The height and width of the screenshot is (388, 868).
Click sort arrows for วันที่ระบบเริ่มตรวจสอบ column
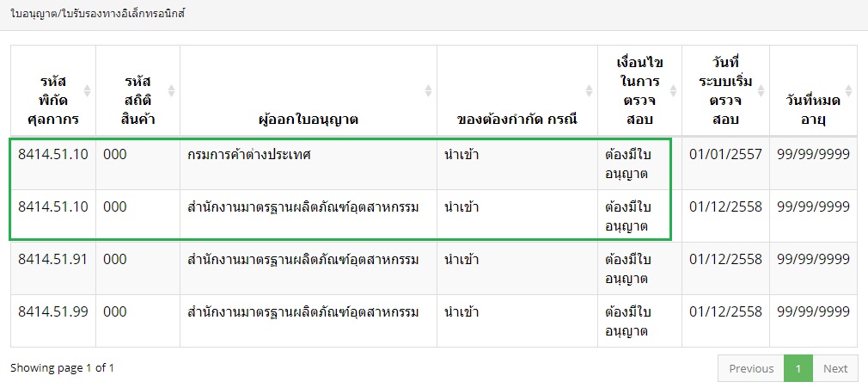[x=761, y=90]
